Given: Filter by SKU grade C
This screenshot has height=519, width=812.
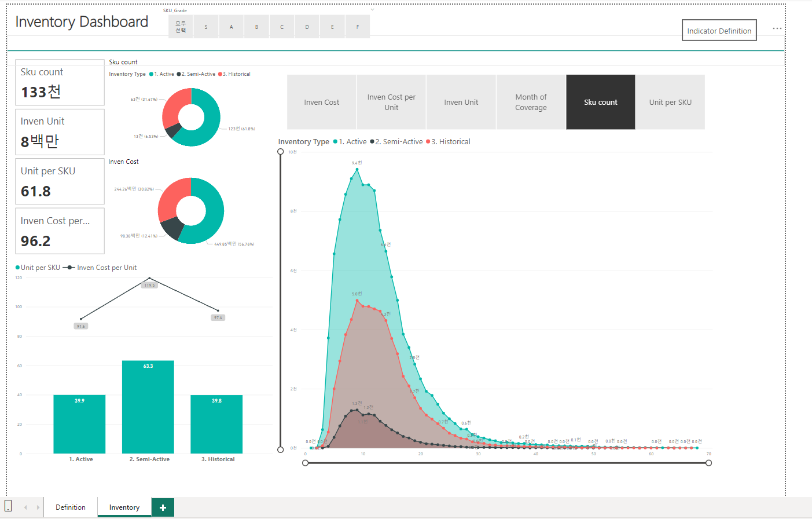Looking at the screenshot, I should [x=282, y=27].
